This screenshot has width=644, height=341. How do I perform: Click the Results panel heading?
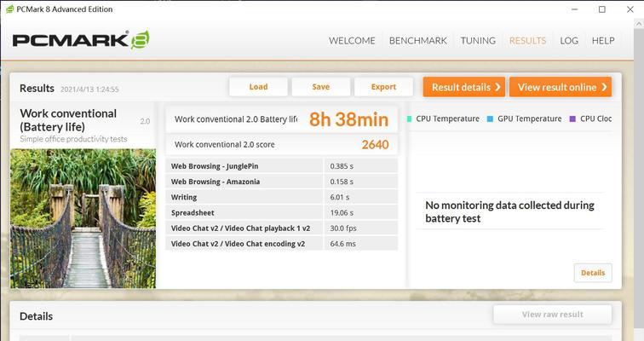click(37, 89)
